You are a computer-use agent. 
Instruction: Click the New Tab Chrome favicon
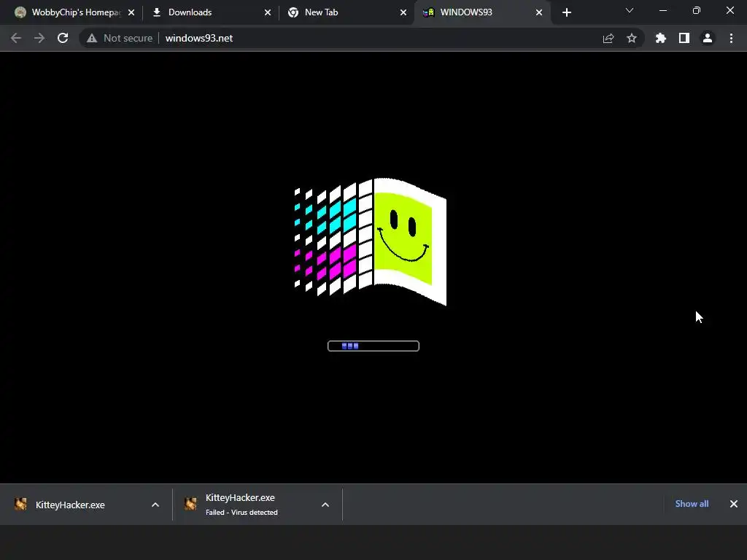click(293, 12)
